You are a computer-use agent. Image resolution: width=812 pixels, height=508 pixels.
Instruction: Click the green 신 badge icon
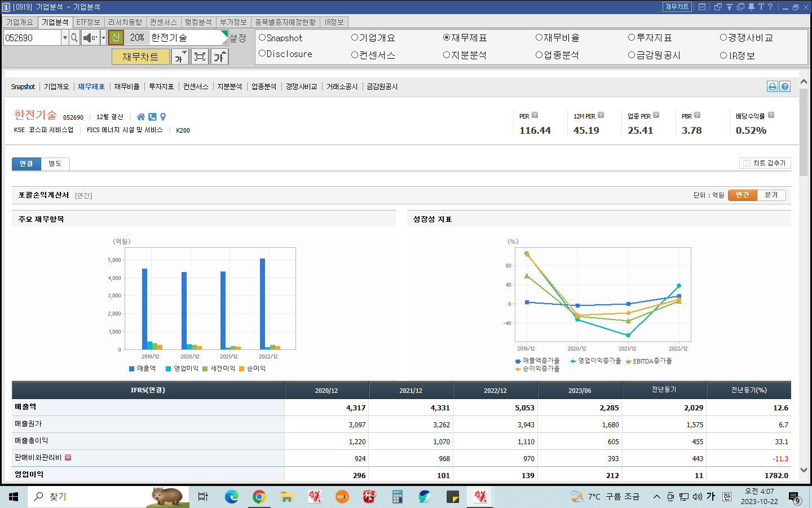116,38
